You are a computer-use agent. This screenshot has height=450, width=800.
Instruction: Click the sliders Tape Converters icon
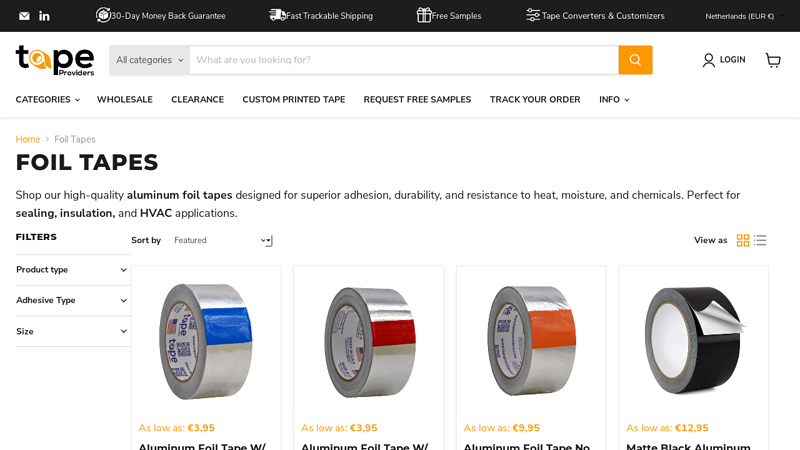(x=533, y=15)
